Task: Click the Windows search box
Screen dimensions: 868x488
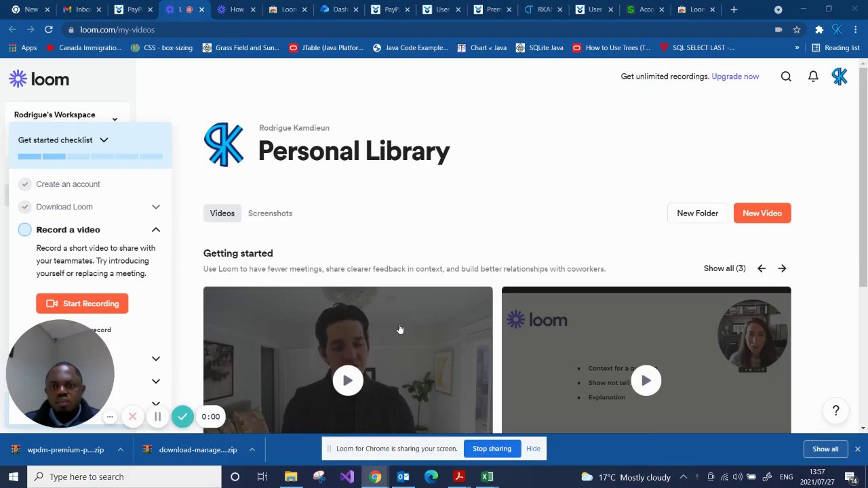Action: 124,476
